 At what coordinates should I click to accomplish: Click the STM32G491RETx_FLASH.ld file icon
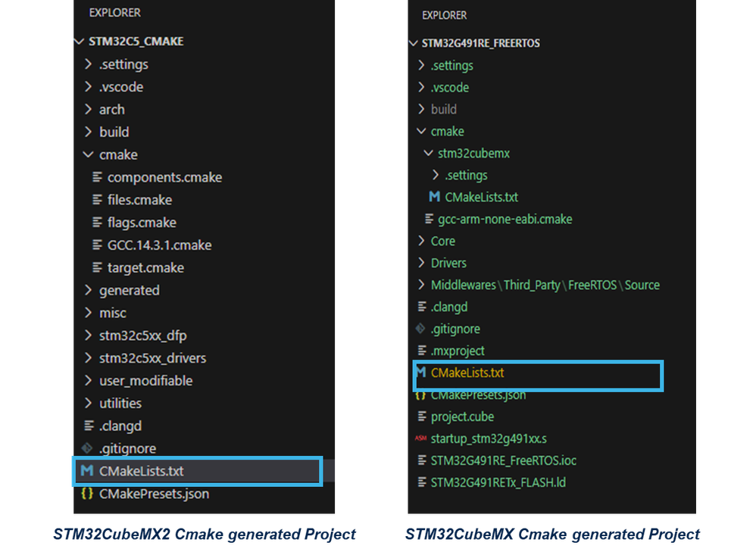tap(422, 482)
